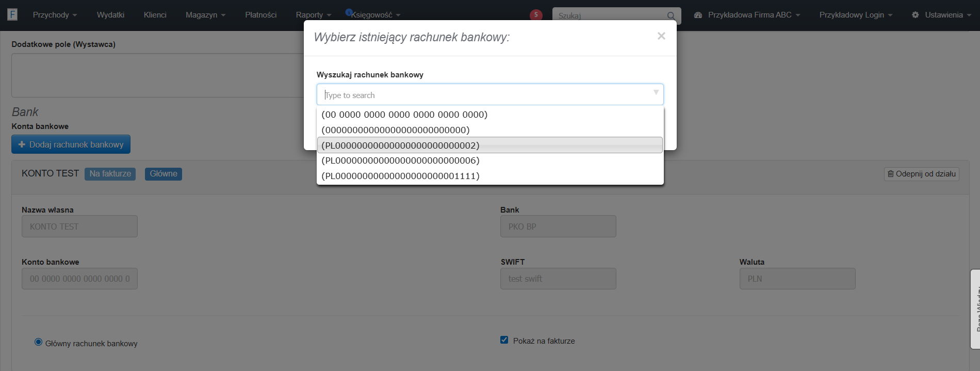Open Przykładowy Login dropdown

tap(856, 15)
